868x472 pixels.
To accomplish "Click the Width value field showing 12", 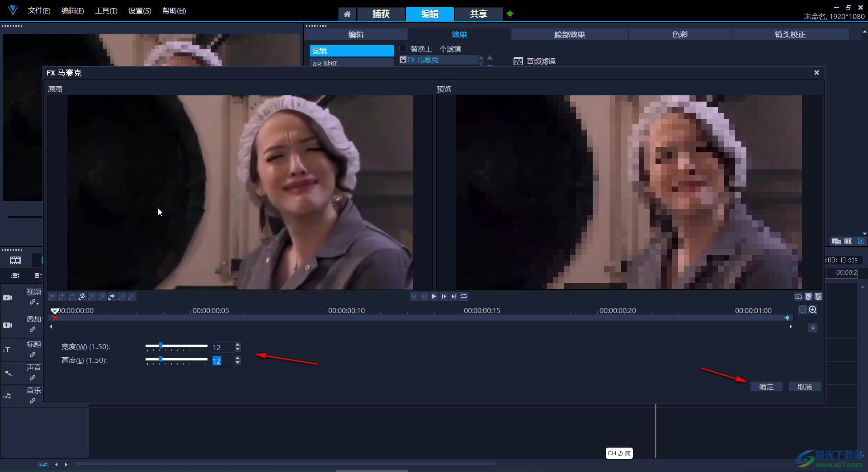I will tap(222, 347).
